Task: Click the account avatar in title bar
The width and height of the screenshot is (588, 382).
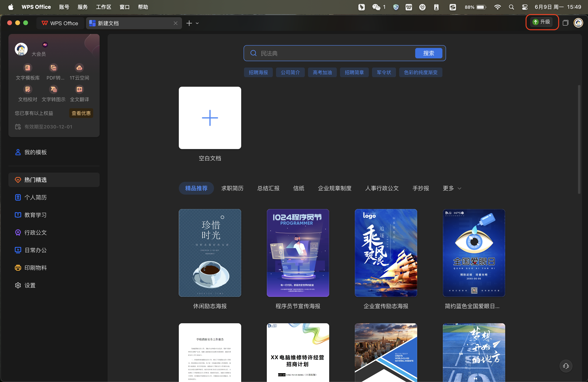Action: [x=578, y=23]
